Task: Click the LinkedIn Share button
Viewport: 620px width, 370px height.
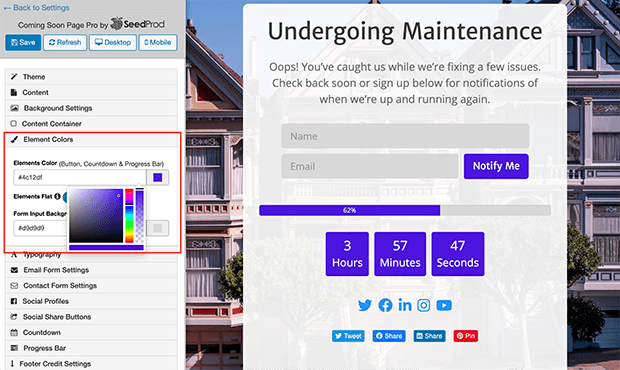Action: (429, 336)
